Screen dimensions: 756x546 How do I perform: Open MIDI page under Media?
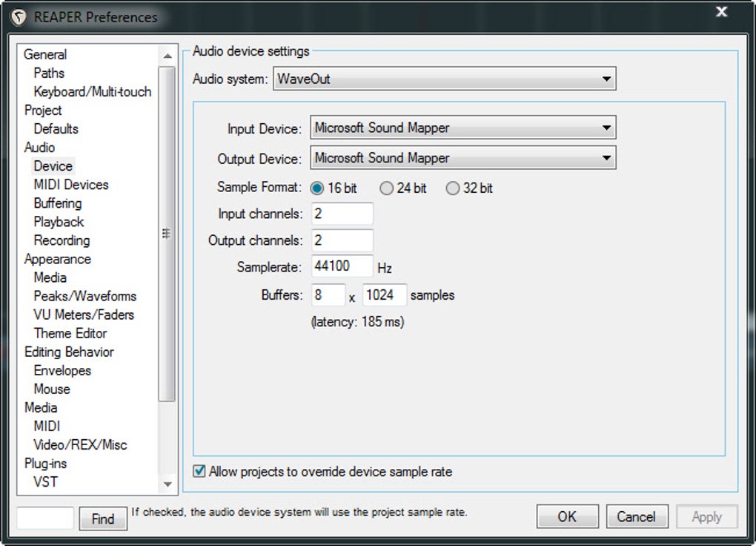coord(47,427)
